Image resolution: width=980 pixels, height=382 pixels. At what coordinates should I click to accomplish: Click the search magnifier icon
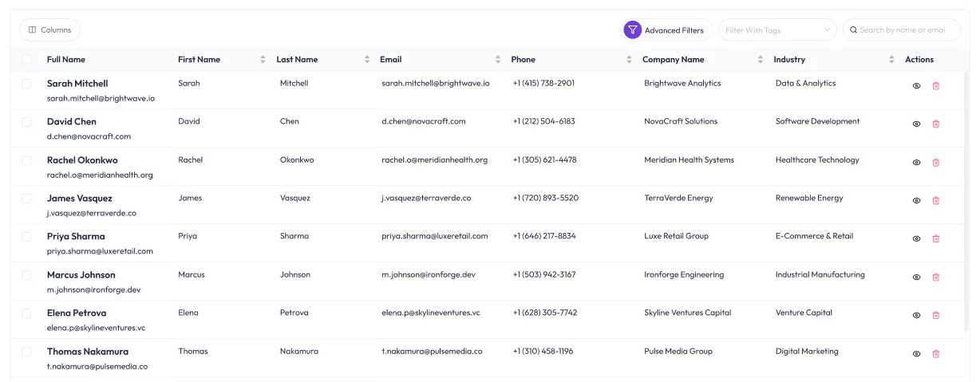[x=853, y=30]
